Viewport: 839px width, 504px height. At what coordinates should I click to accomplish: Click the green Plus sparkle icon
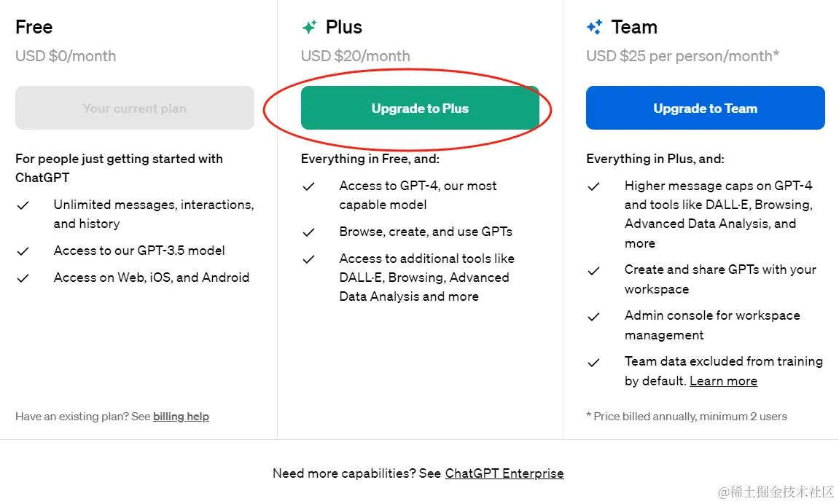[310, 28]
